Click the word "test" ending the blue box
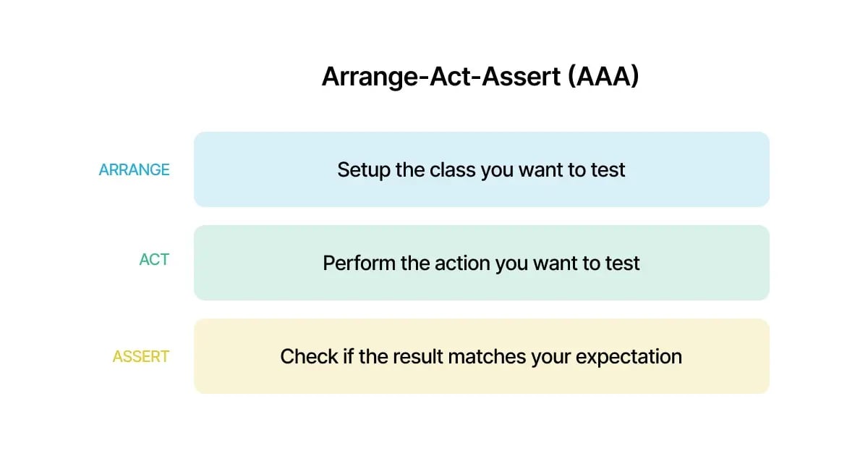Image resolution: width=868 pixels, height=459 pixels. click(x=610, y=170)
